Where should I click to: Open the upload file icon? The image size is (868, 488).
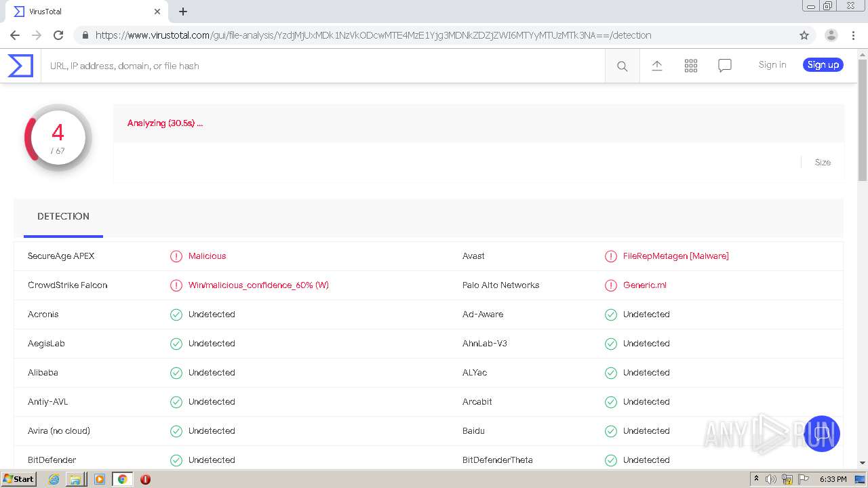click(x=656, y=66)
